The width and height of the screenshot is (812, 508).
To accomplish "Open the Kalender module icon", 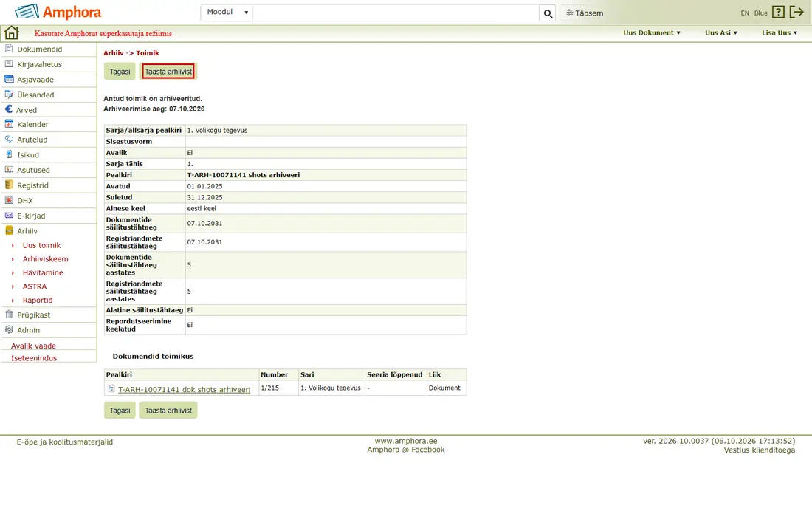I will click(x=9, y=124).
